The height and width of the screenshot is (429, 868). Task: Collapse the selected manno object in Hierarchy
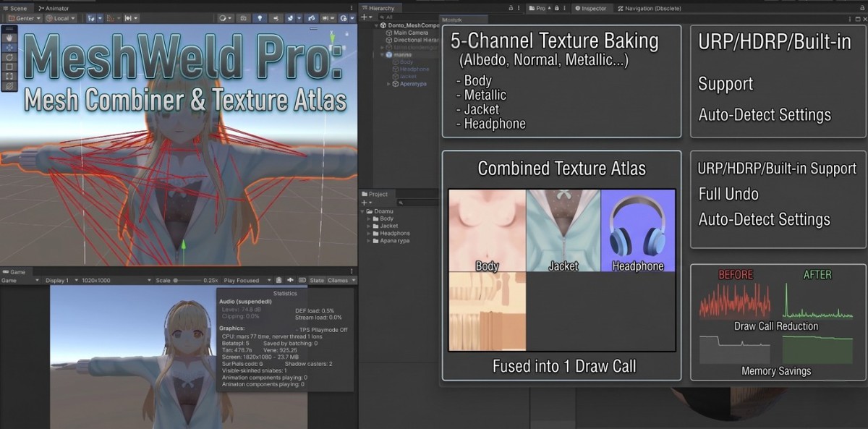pyautogui.click(x=382, y=55)
